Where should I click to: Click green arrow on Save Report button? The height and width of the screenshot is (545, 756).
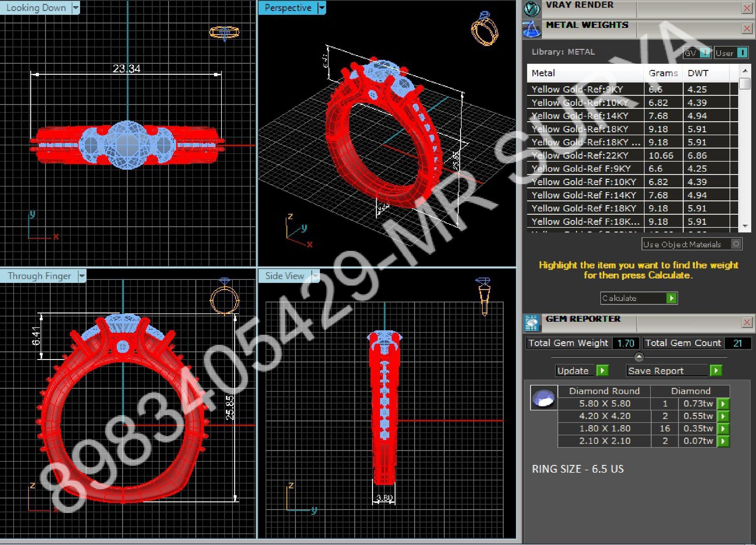click(x=716, y=371)
